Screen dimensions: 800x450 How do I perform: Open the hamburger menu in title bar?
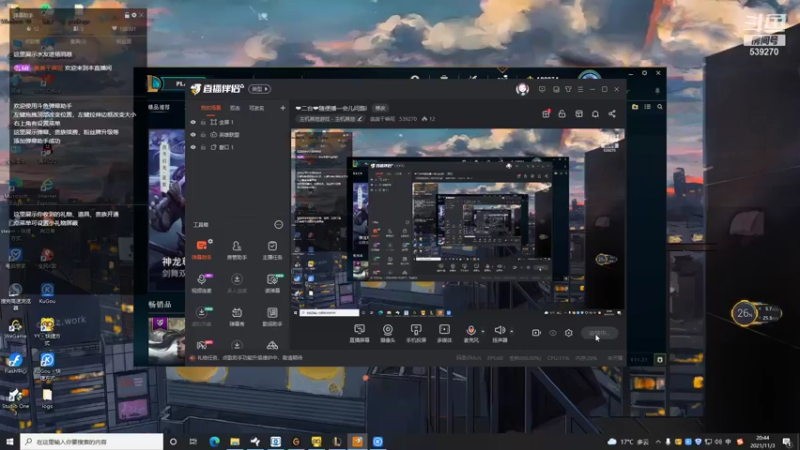tap(580, 89)
